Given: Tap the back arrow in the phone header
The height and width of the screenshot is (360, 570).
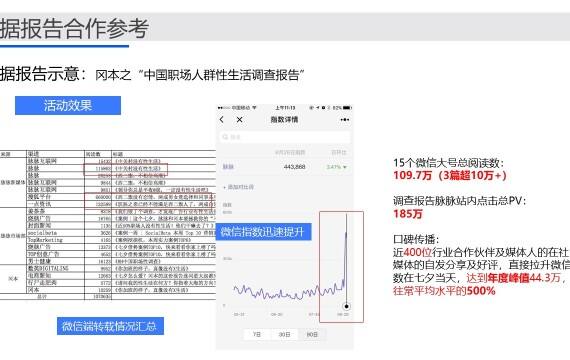Looking at the screenshot, I should click(x=222, y=119).
